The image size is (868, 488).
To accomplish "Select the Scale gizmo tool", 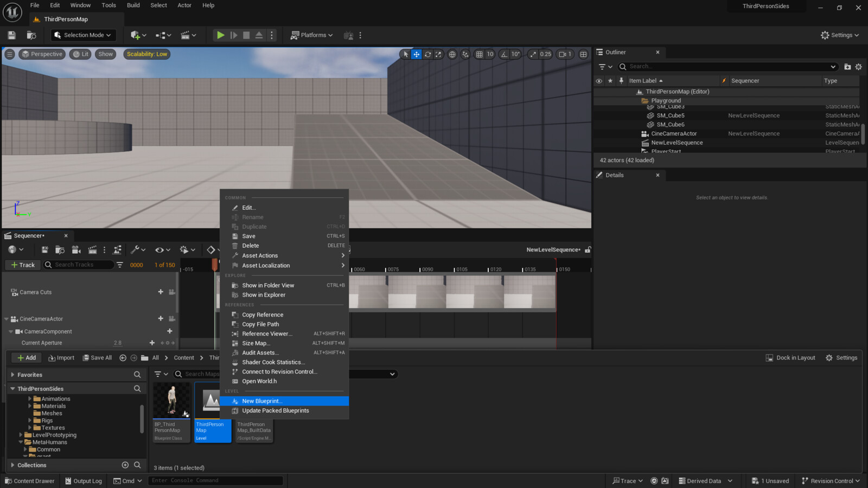I will pos(438,54).
